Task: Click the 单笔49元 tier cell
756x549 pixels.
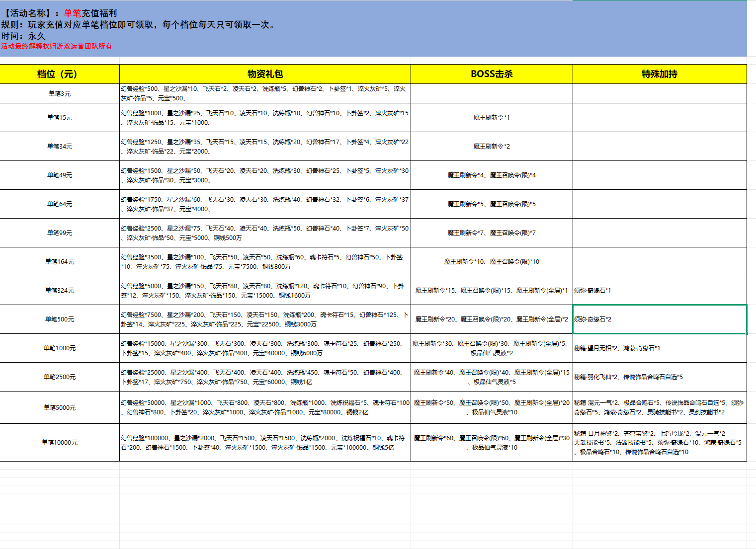Action: pos(60,175)
